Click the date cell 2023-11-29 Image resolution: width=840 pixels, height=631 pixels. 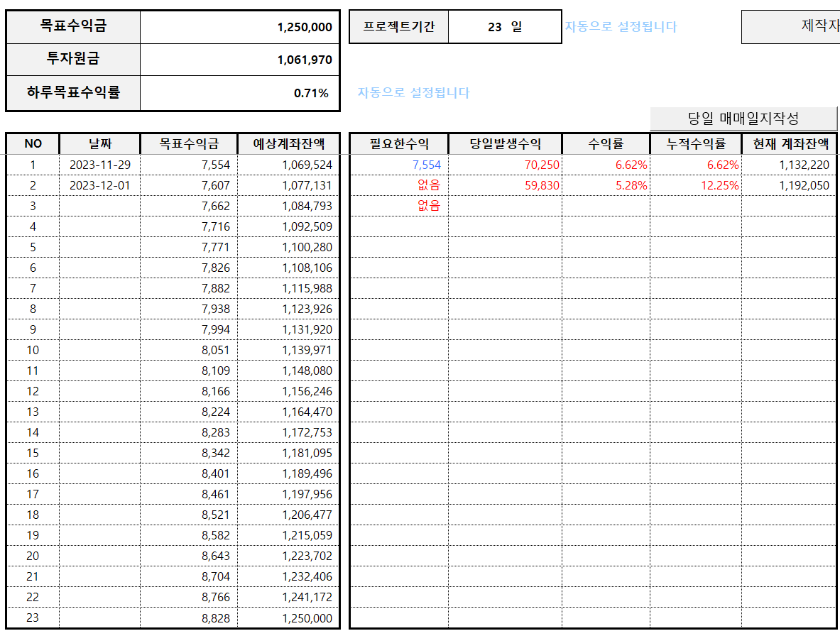pos(99,165)
